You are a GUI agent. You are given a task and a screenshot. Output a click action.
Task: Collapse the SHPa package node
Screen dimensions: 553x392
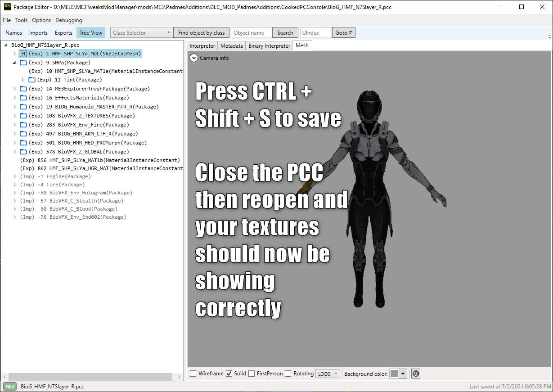pyautogui.click(x=15, y=63)
